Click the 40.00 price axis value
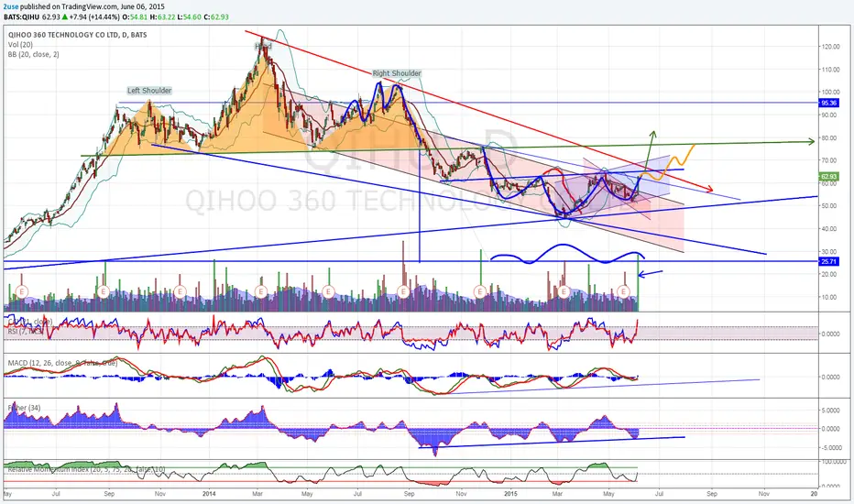 tap(830, 229)
